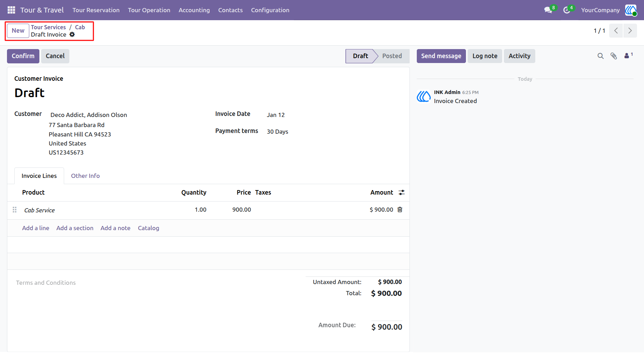Screen dimensions: 644x353
Task: Schedule an Activity
Action: coord(519,56)
